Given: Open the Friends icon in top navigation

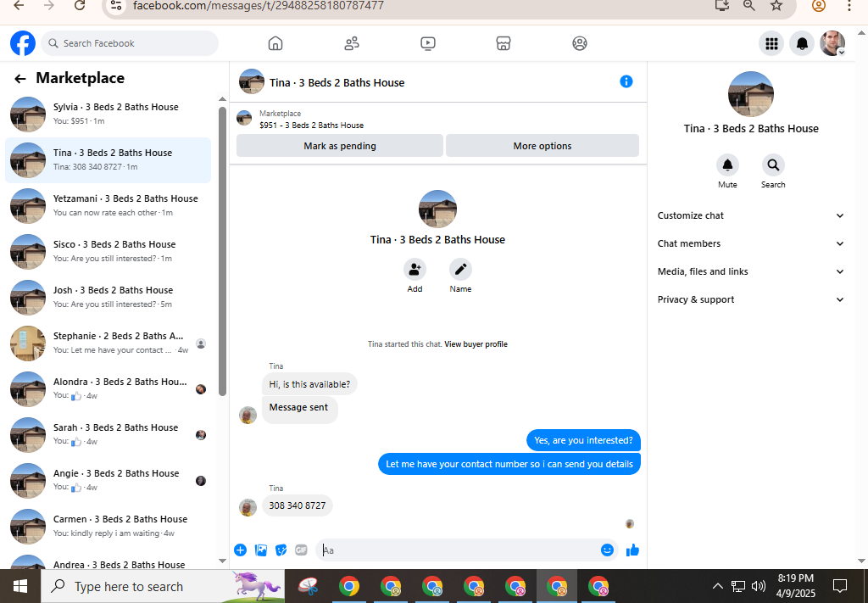Looking at the screenshot, I should [352, 43].
